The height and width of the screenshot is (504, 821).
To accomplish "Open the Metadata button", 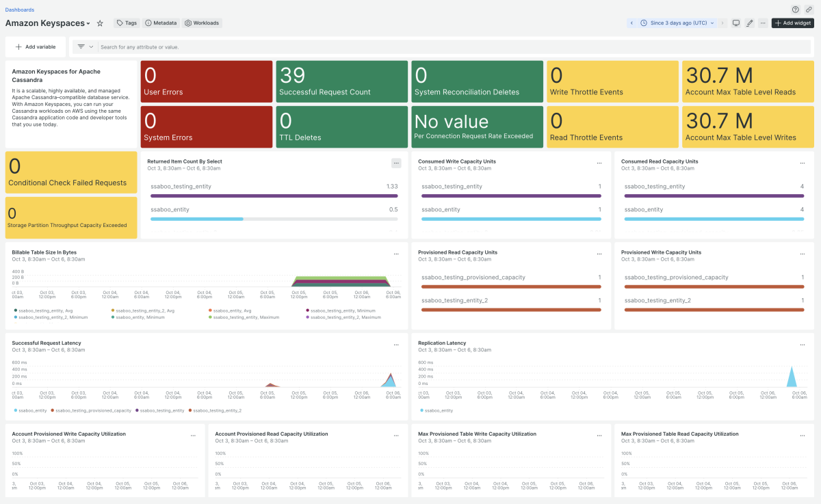I will 161,23.
